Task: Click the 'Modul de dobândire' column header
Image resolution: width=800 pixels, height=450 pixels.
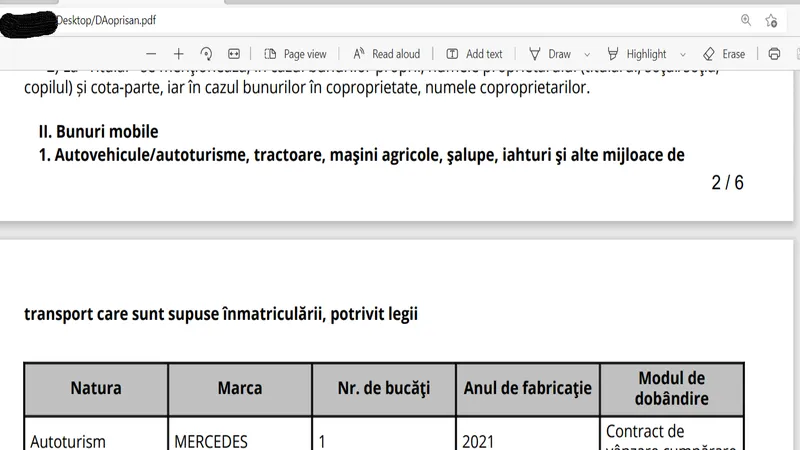Action: click(x=671, y=389)
